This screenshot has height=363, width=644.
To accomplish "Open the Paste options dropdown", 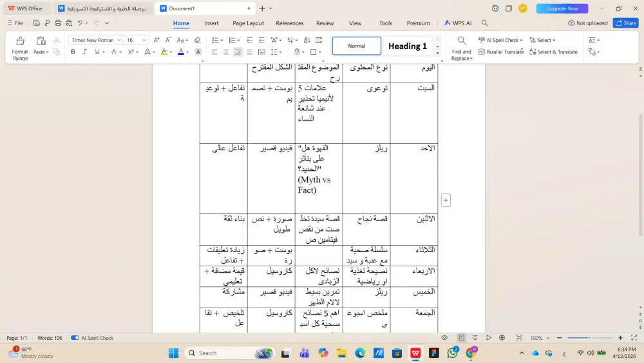I will (x=41, y=52).
